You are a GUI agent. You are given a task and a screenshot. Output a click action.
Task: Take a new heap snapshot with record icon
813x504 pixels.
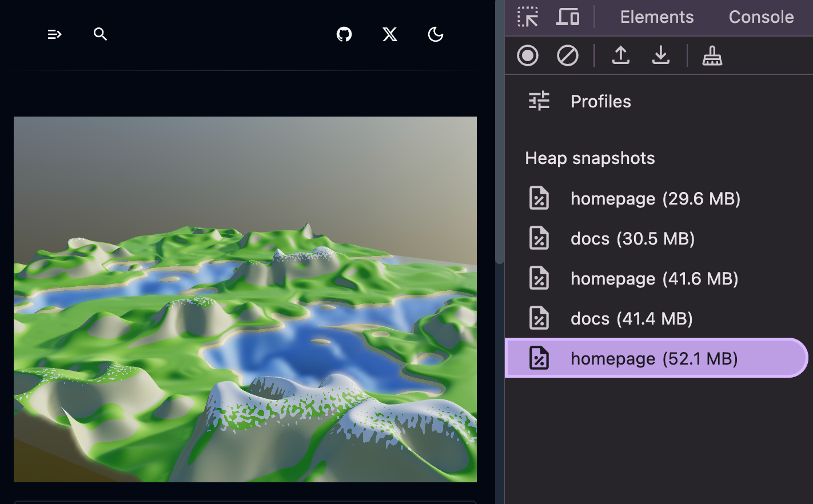(x=528, y=55)
